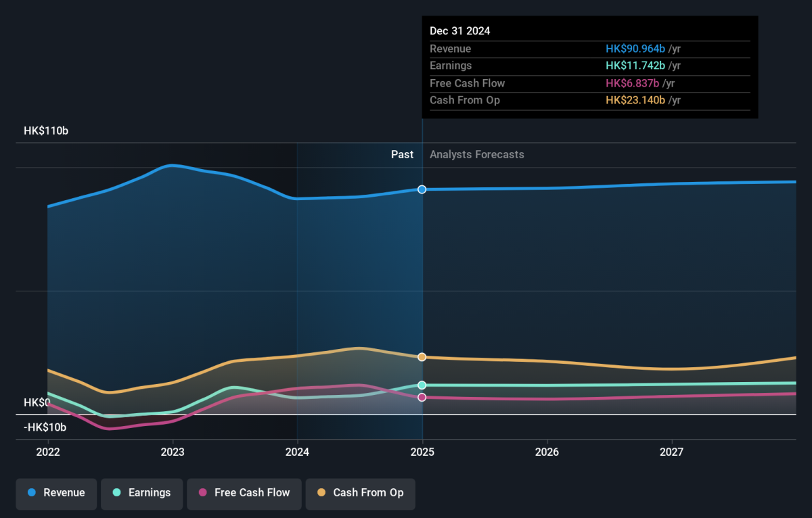The image size is (812, 518).
Task: Click the blue Revenue legend dot
Action: point(32,493)
